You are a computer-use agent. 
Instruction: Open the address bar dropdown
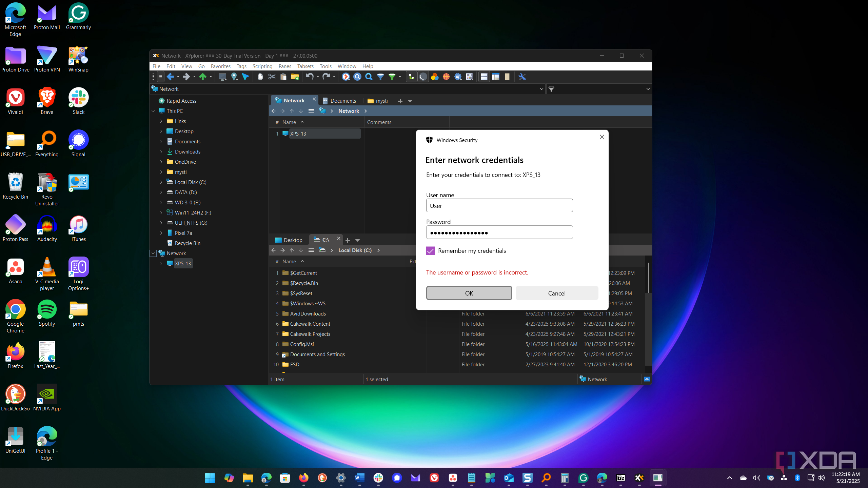[541, 89]
